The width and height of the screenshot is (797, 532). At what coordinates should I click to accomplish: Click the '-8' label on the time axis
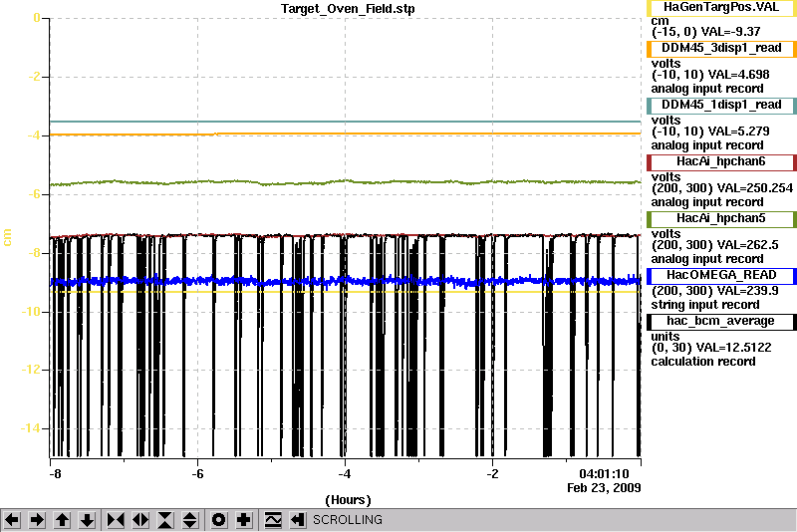click(x=55, y=474)
